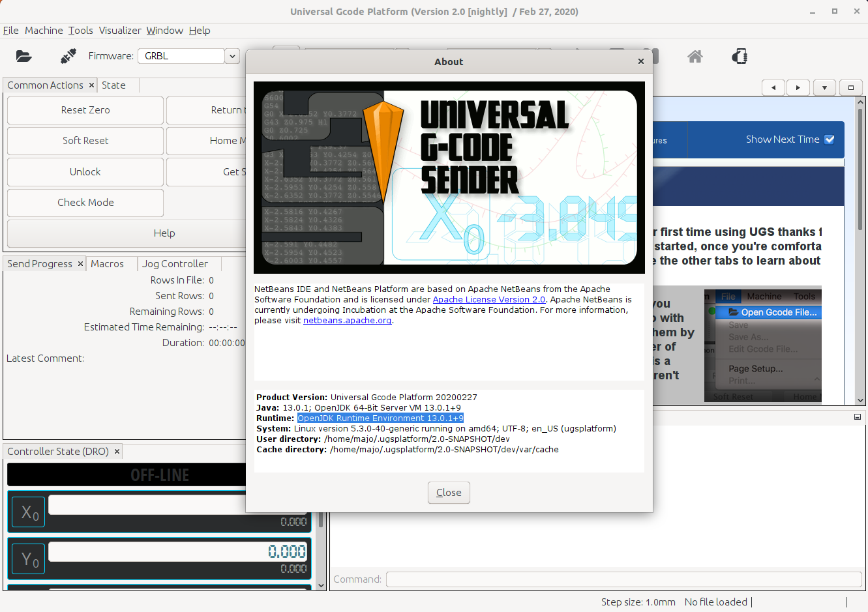The height and width of the screenshot is (612, 868).
Task: Close the Send Progress tab
Action: pyautogui.click(x=80, y=263)
